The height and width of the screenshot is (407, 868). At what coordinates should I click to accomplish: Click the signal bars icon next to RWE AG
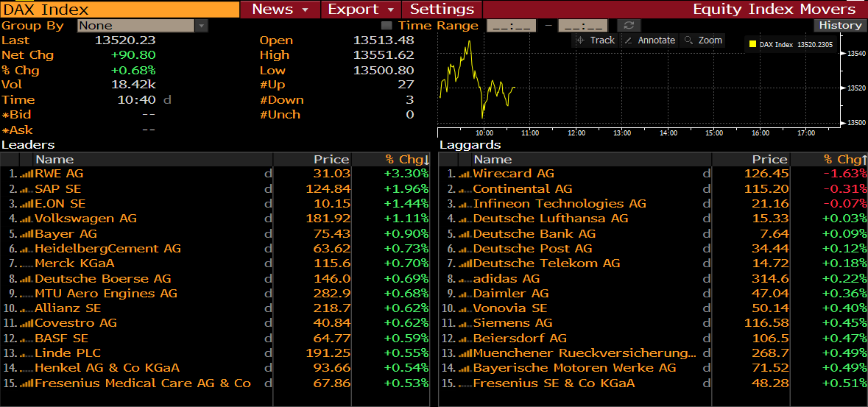[x=26, y=174]
